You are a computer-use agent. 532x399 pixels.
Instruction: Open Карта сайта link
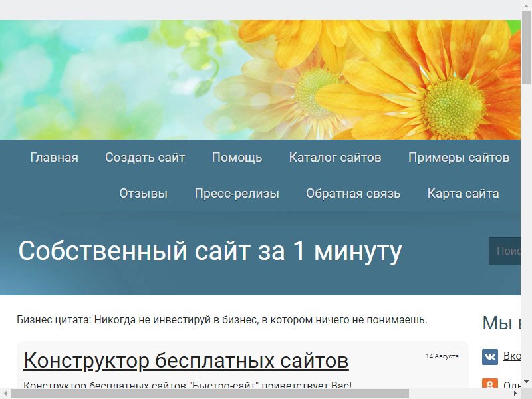coord(463,194)
